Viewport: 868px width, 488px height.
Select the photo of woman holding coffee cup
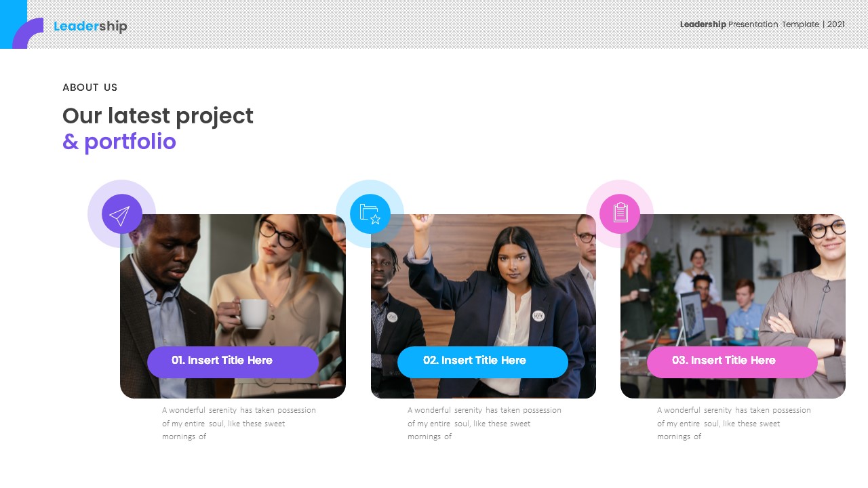(x=233, y=285)
